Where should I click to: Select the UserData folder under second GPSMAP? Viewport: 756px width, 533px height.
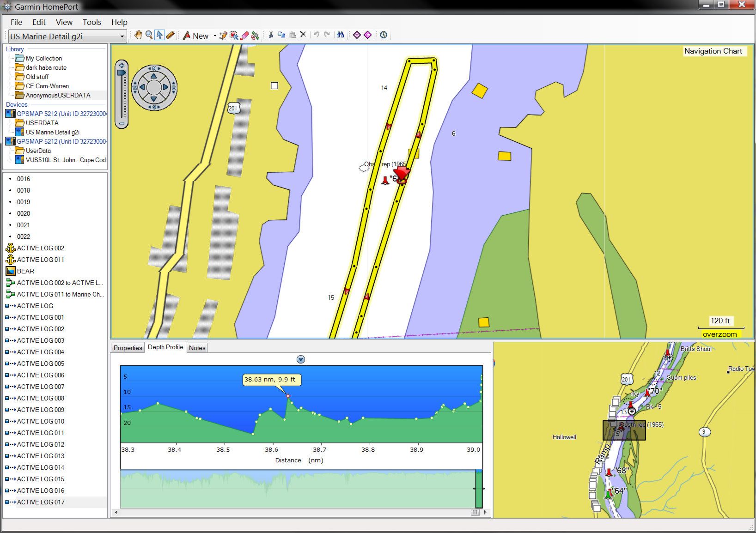click(x=38, y=151)
